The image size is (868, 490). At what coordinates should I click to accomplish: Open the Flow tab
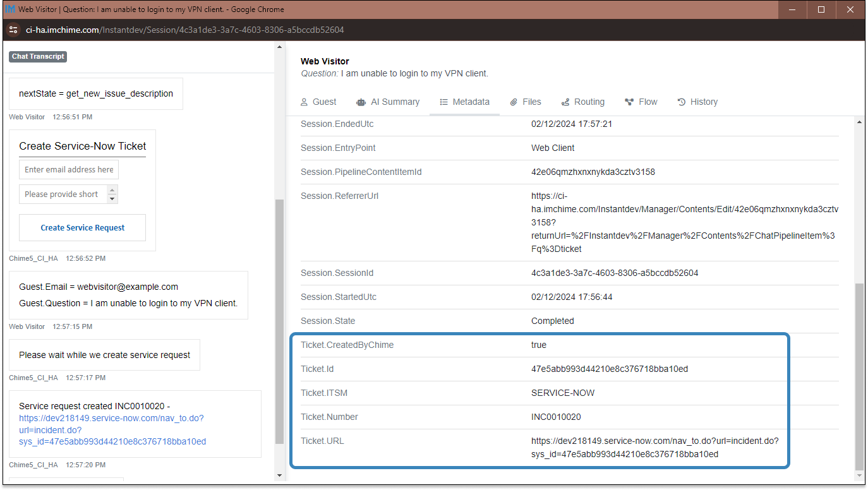point(641,102)
